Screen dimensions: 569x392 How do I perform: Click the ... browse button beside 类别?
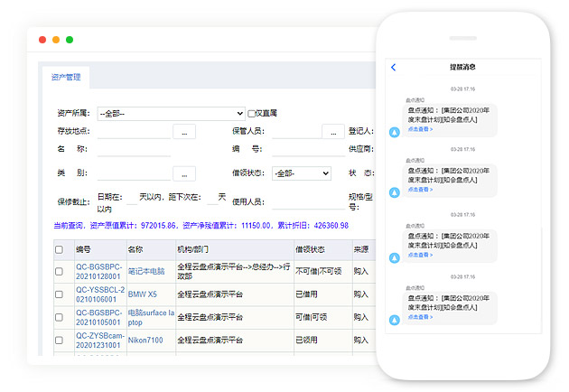184,173
